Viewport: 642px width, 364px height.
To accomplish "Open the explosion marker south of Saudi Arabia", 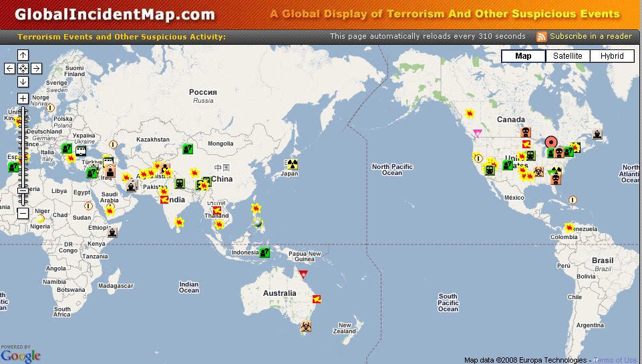I will pos(110,211).
